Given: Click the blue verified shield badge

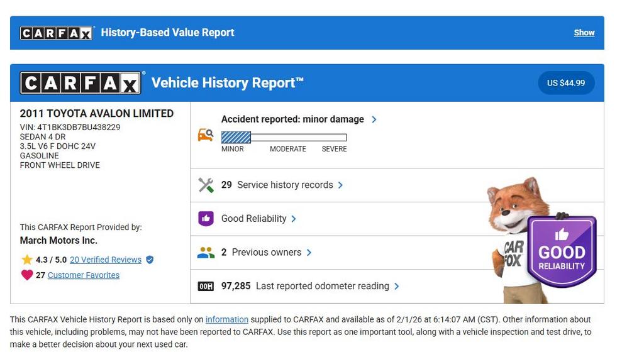Looking at the screenshot, I should tap(150, 260).
